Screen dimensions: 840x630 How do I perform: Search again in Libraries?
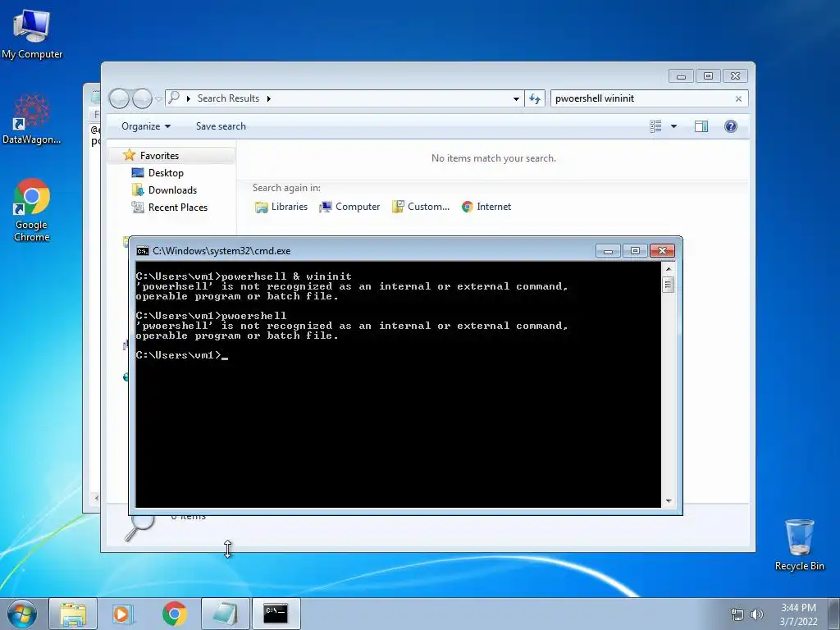[281, 207]
